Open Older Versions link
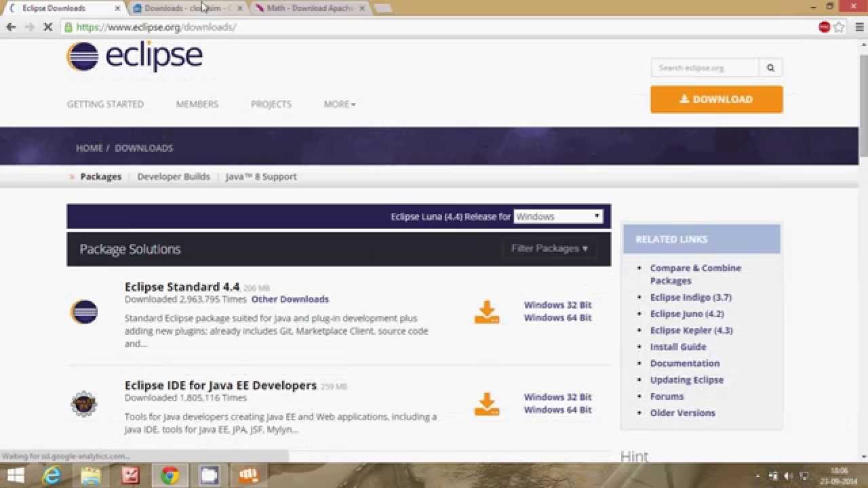The width and height of the screenshot is (868, 488). (x=682, y=413)
